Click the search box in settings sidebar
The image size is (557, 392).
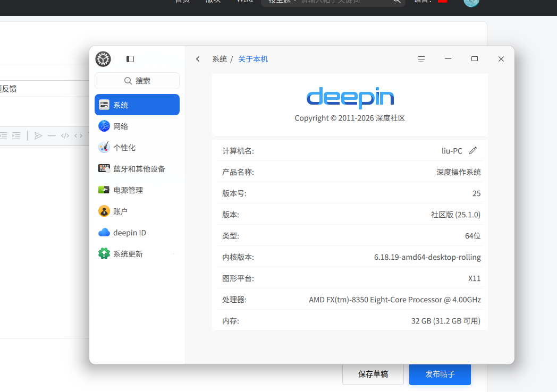137,81
